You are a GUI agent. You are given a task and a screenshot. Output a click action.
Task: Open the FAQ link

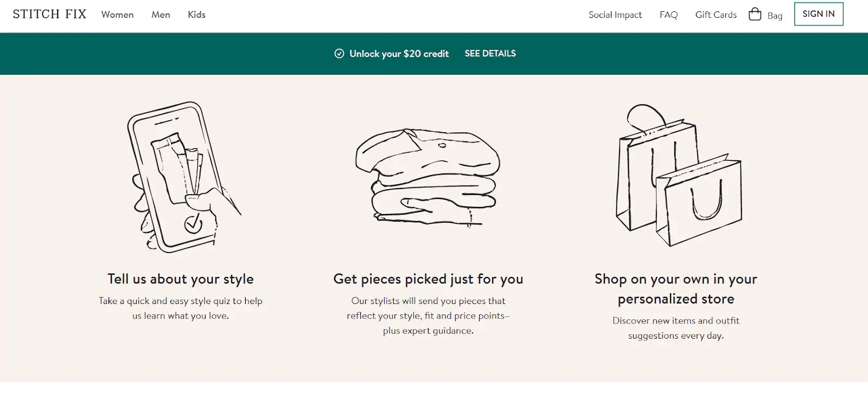click(668, 15)
